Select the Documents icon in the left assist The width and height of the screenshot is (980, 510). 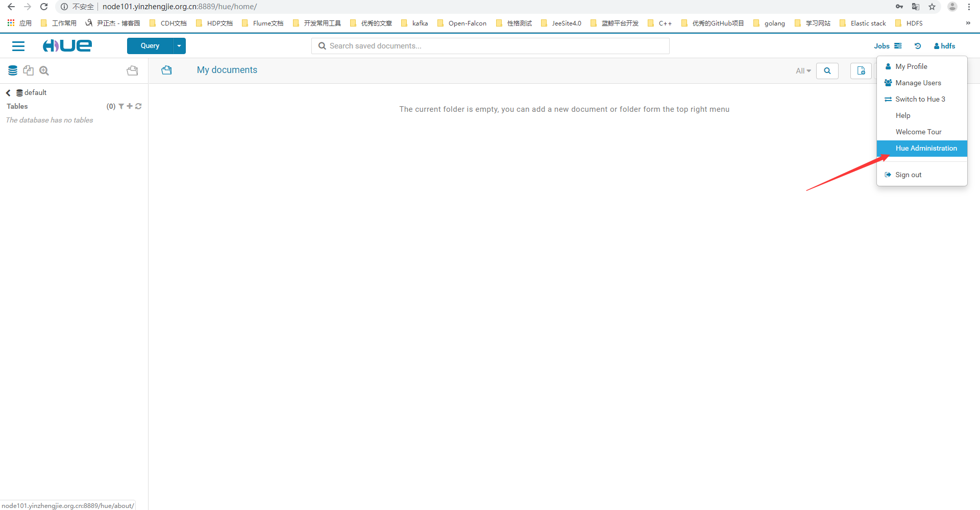(x=29, y=70)
